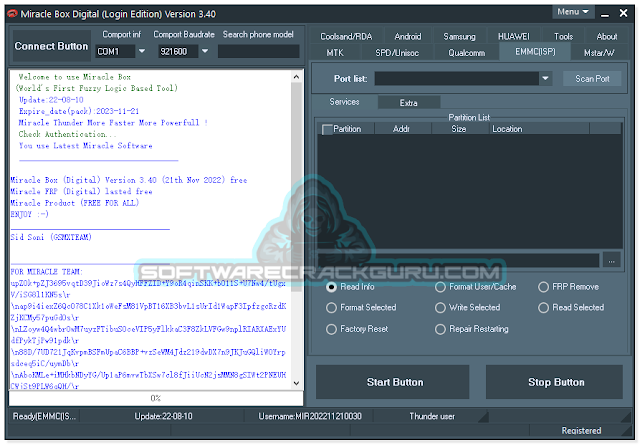Click the Thunder user status entry
This screenshot has height=445, width=640.
[x=432, y=416]
